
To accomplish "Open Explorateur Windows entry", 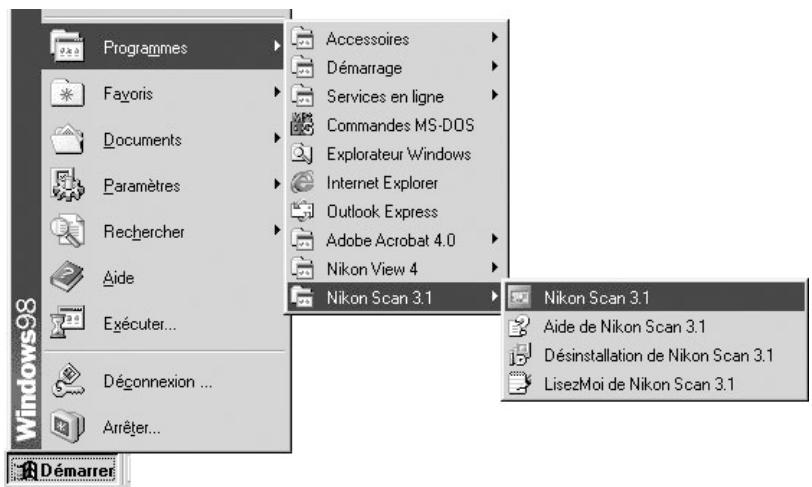I will pos(396,154).
